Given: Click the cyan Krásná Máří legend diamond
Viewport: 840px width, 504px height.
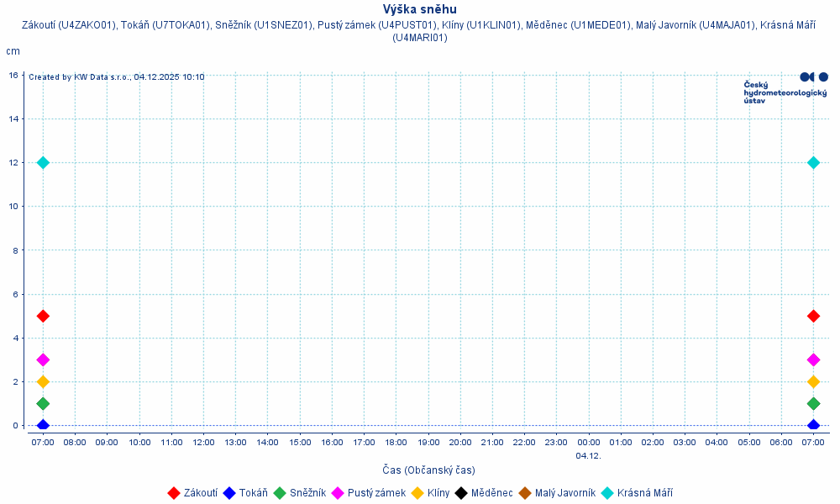Looking at the screenshot, I should pyautogui.click(x=607, y=493).
